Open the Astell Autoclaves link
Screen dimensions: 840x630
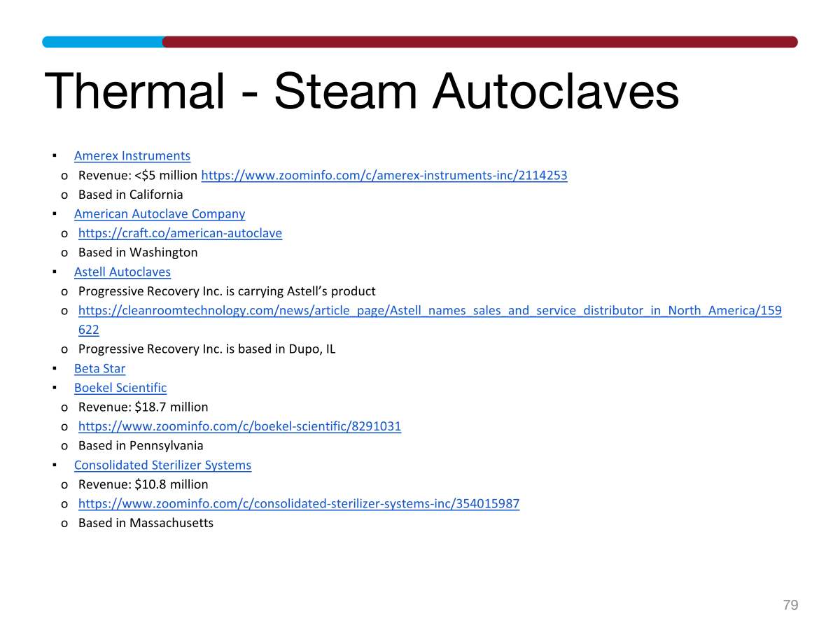tap(122, 272)
